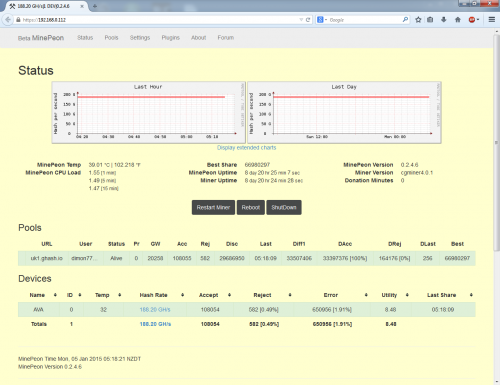Image resolution: width=500 pixels, height=385 pixels.
Task: Go back with the browser back arrow
Action: 8,20
